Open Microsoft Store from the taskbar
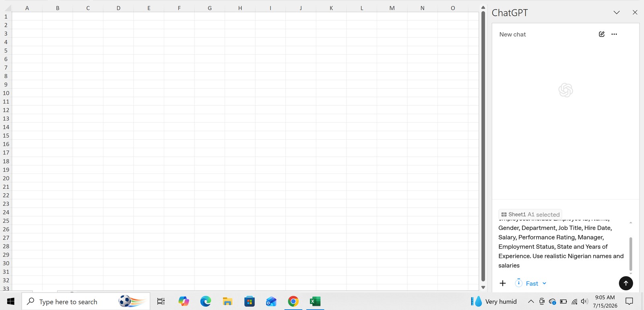 250,301
